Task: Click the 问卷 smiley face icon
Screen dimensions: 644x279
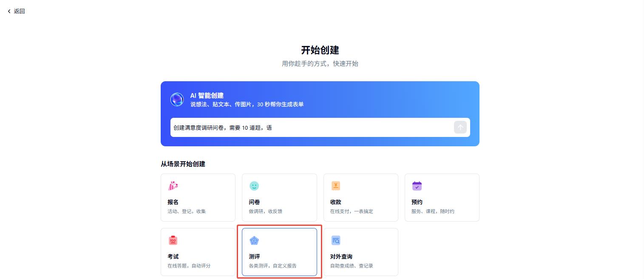Action: 254,186
